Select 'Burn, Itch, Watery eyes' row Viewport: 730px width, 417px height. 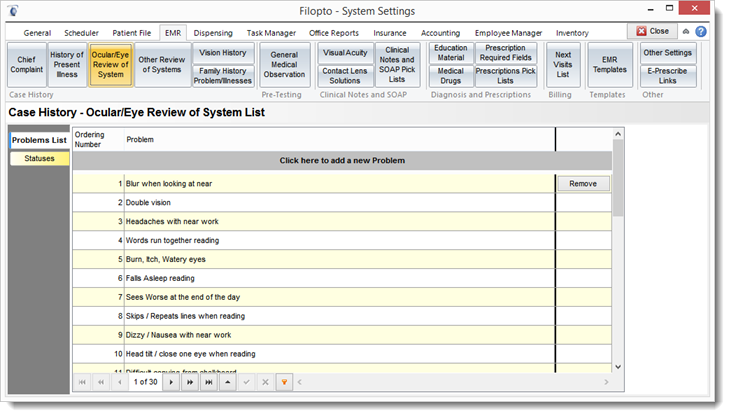click(342, 259)
